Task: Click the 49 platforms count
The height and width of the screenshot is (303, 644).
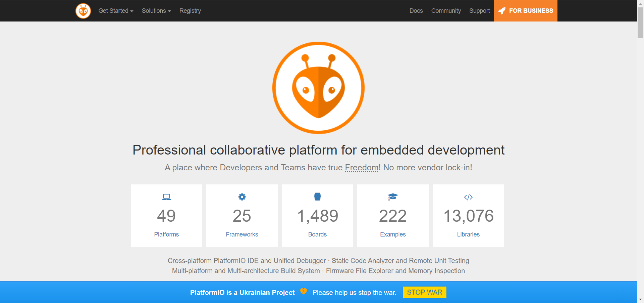Action: pyautogui.click(x=166, y=216)
